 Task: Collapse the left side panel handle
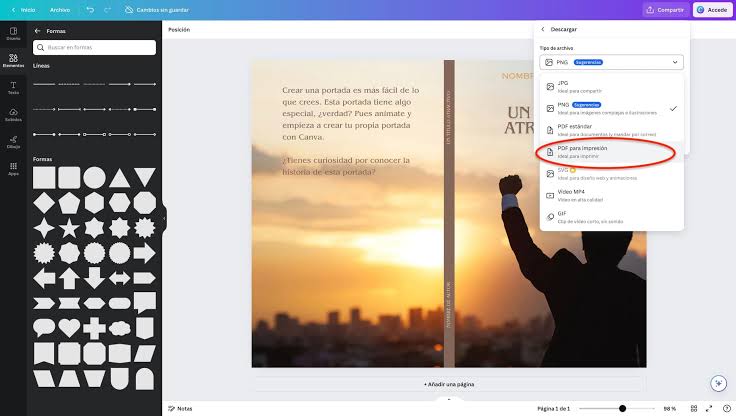(164, 218)
